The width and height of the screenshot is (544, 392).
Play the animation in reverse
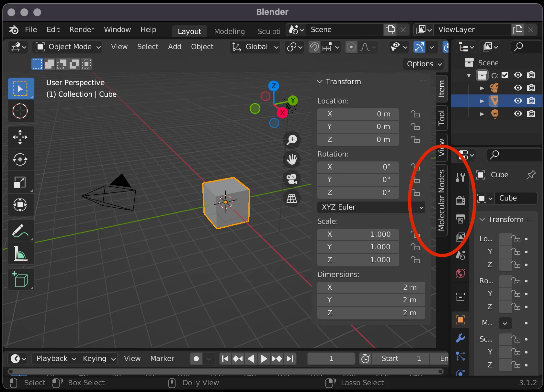tap(251, 359)
